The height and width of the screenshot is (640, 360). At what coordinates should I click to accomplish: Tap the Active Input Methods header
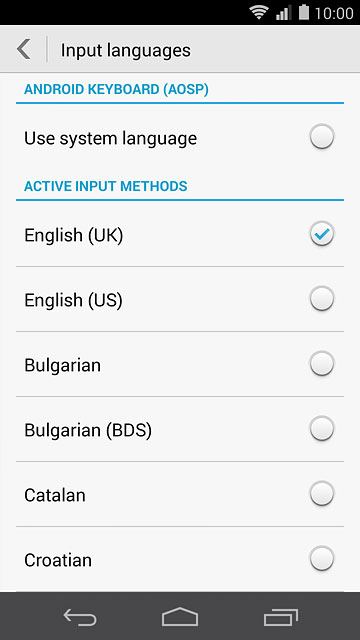click(x=106, y=186)
